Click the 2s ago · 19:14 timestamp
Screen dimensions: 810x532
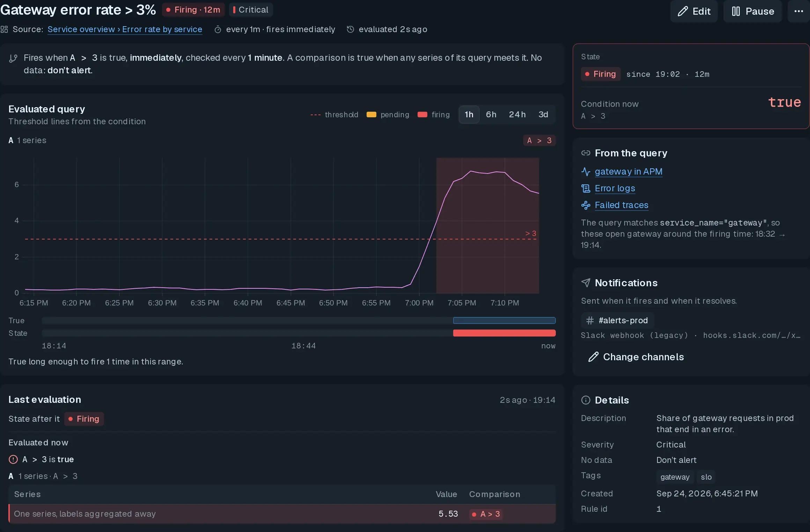(527, 400)
